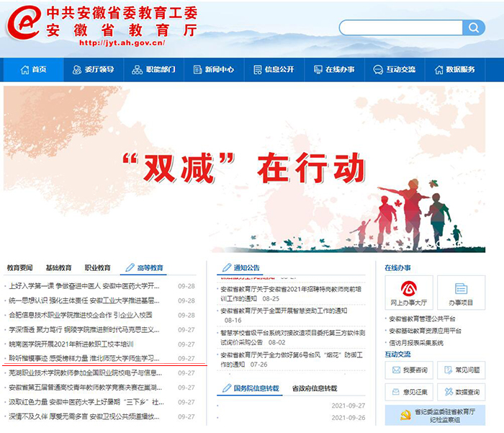Open the 互动交流 navigation item

[x=394, y=70]
